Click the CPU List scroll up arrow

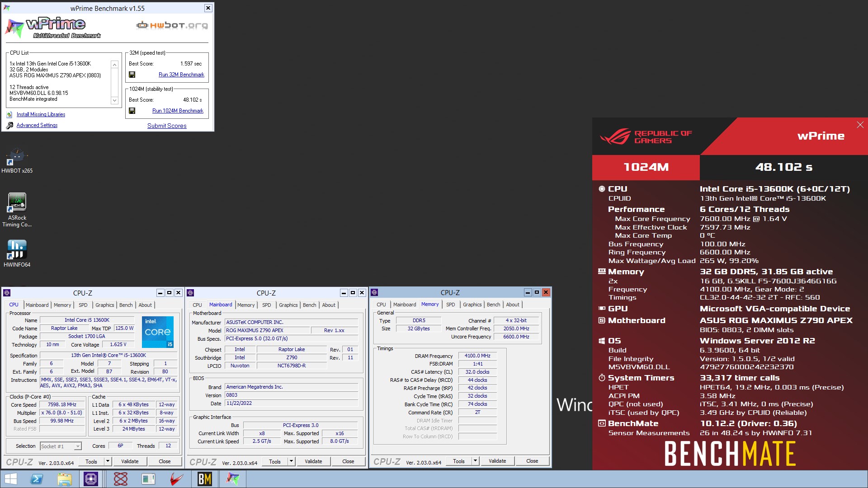click(114, 65)
